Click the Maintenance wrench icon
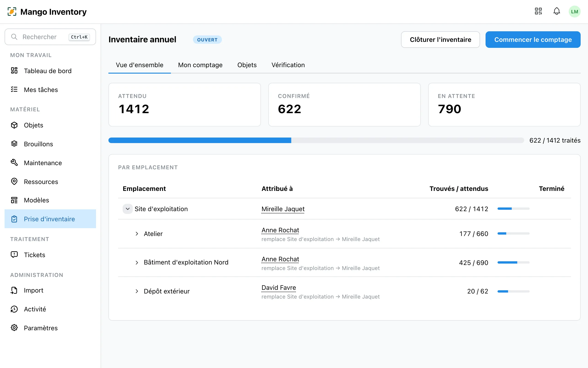This screenshot has width=588, height=368. point(14,163)
